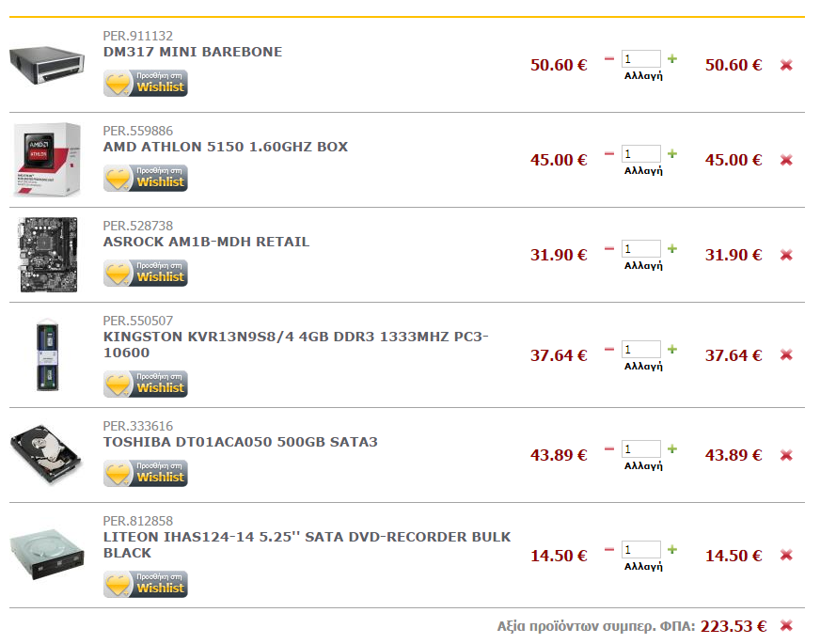836x644 pixels.
Task: Click quantity field for AMD Athlon 5150
Action: (x=640, y=153)
